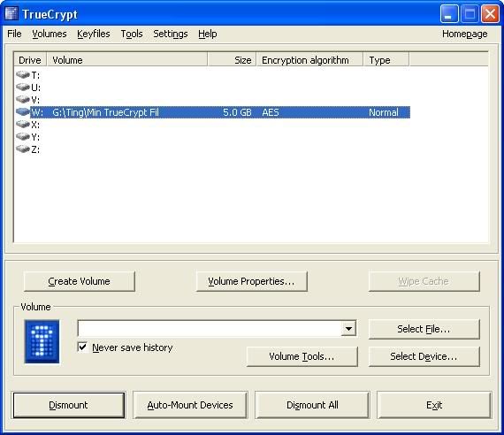Select the Z: drive letter text
The image size is (504, 435).
click(x=35, y=149)
